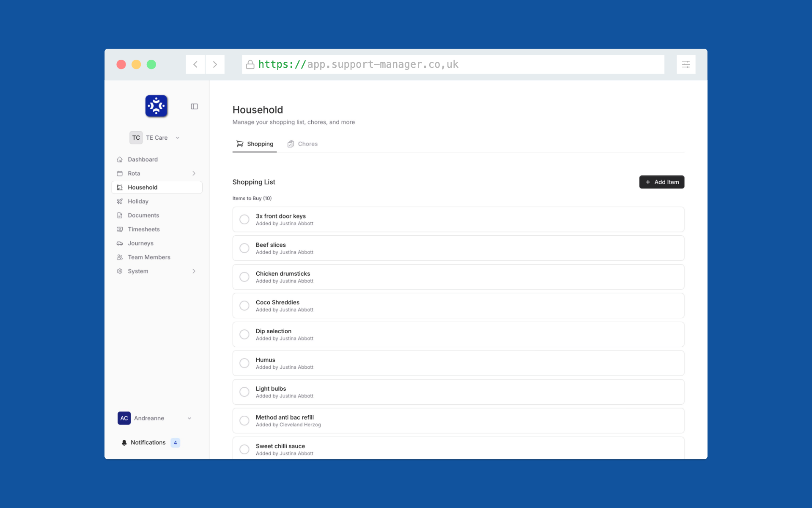Expand the Rota section in the sidebar
Image resolution: width=812 pixels, height=508 pixels.
click(193, 173)
